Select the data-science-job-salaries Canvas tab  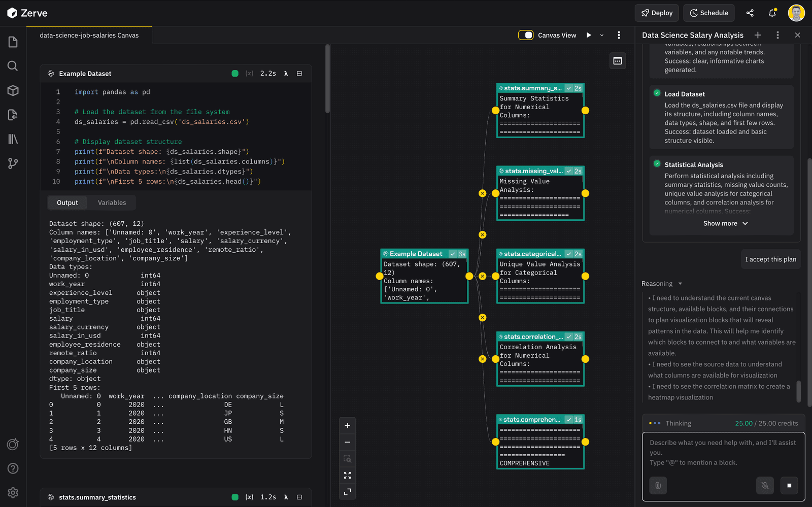89,35
